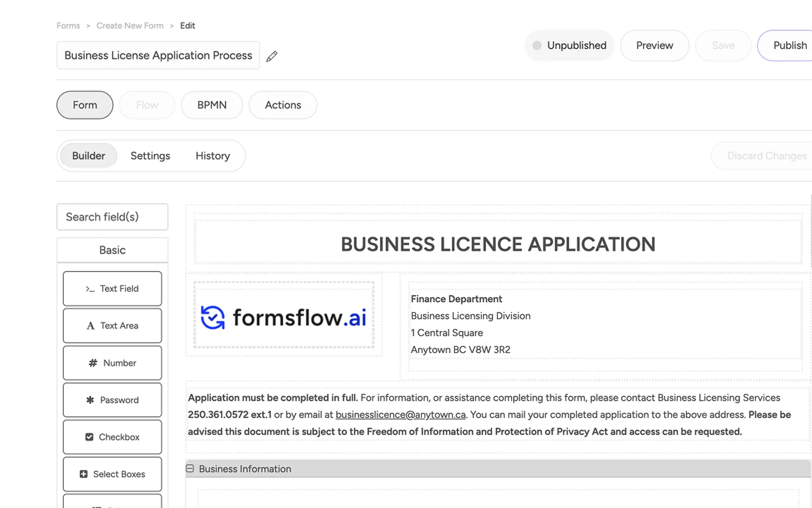Click the pencil edit icon beside form title

pos(272,56)
